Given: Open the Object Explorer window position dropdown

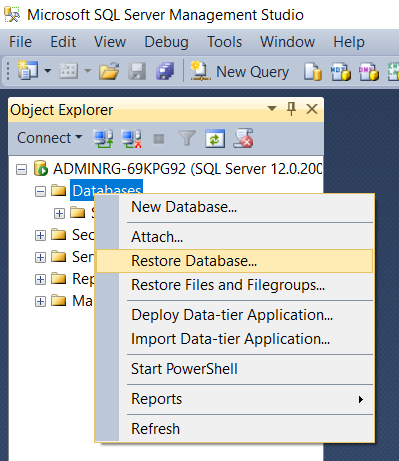Looking at the screenshot, I should click(272, 109).
